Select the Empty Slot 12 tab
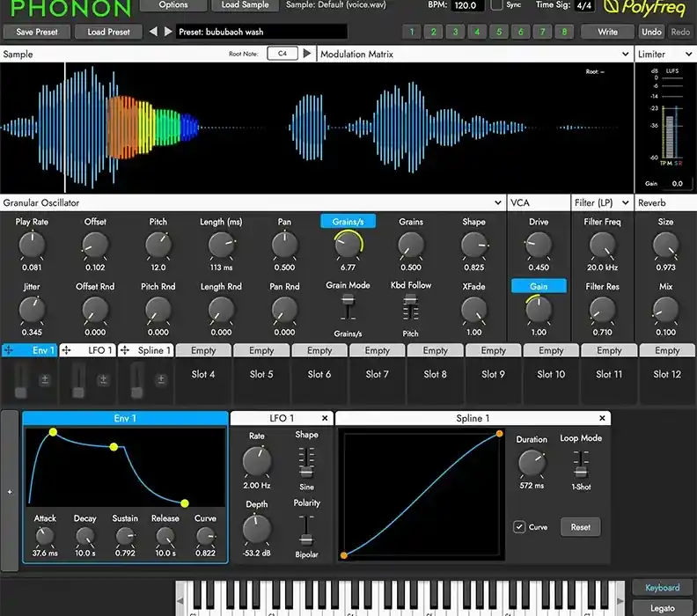 click(x=667, y=350)
